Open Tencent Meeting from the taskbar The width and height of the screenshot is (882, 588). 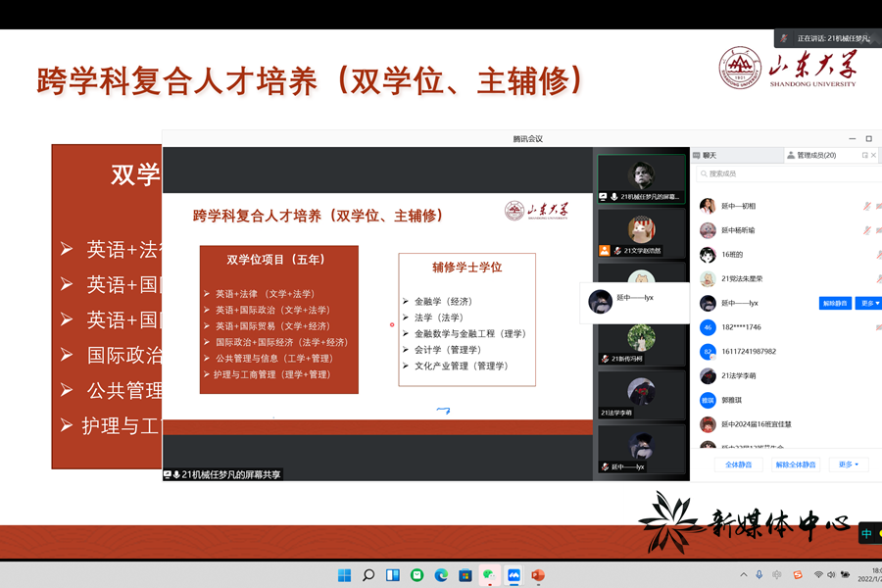tap(514, 575)
